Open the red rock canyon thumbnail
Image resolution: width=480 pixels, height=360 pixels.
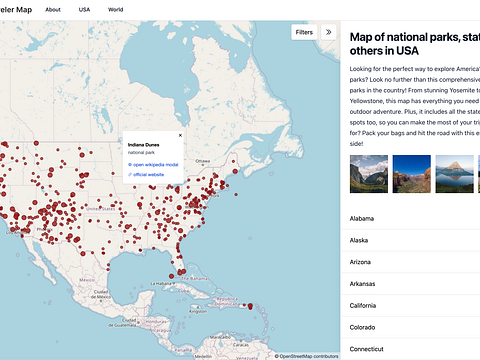(x=412, y=174)
